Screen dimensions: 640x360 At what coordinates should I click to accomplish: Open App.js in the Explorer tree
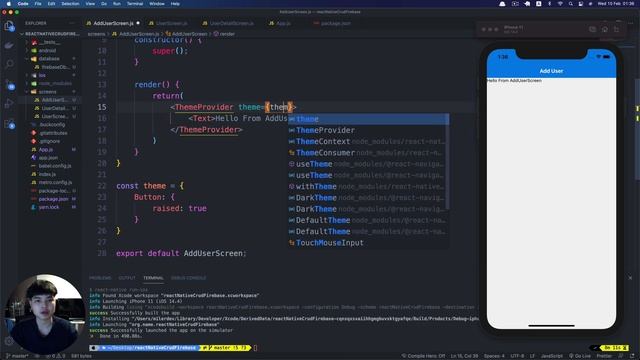[x=50, y=150]
